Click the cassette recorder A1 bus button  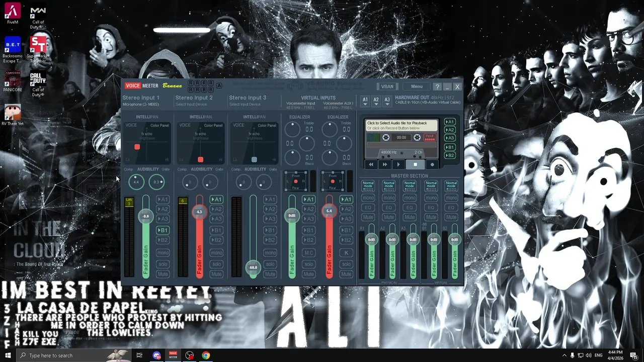[x=450, y=122]
